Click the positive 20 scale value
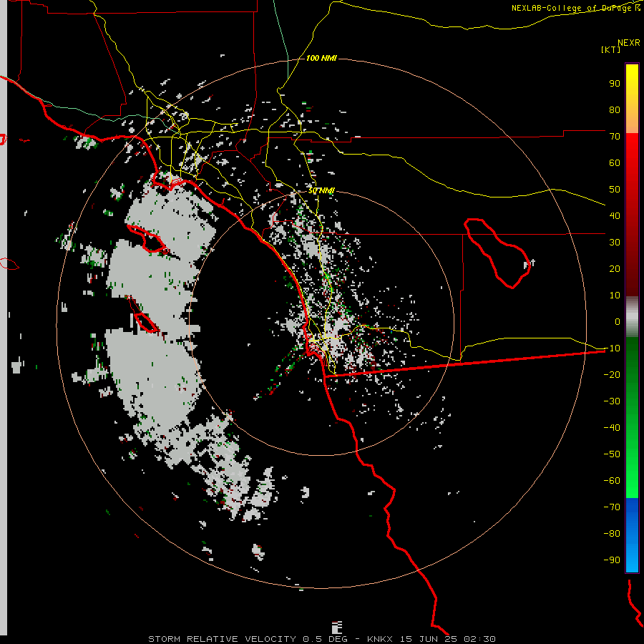The image size is (644, 644). pos(615,268)
